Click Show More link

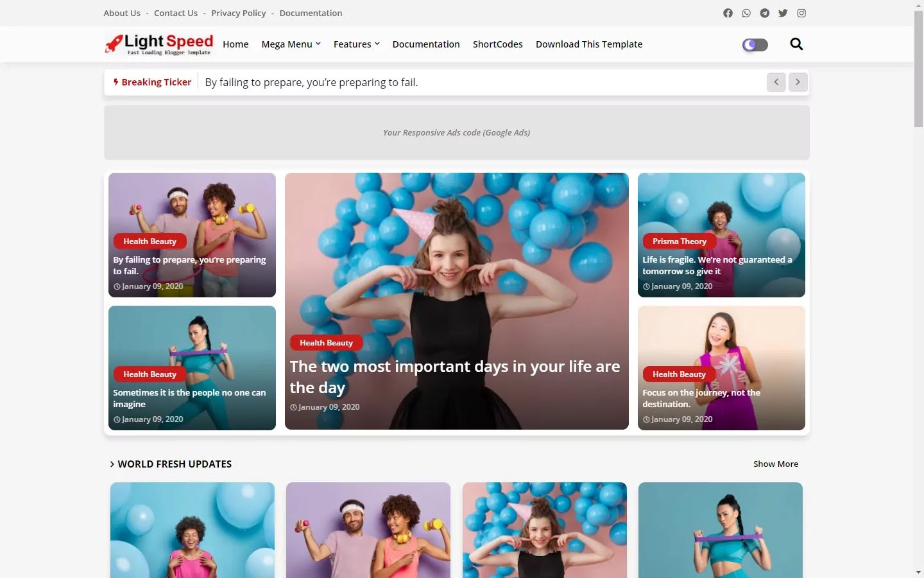(776, 464)
